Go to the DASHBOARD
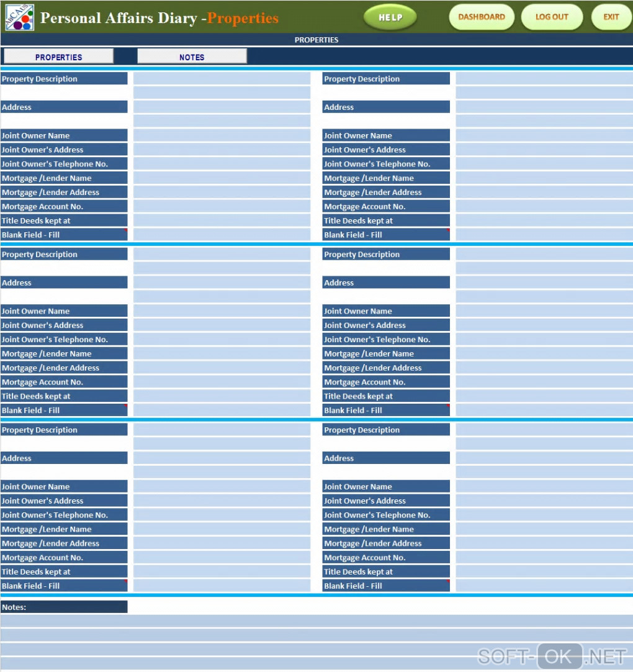The height and width of the screenshot is (672, 633). tap(482, 17)
